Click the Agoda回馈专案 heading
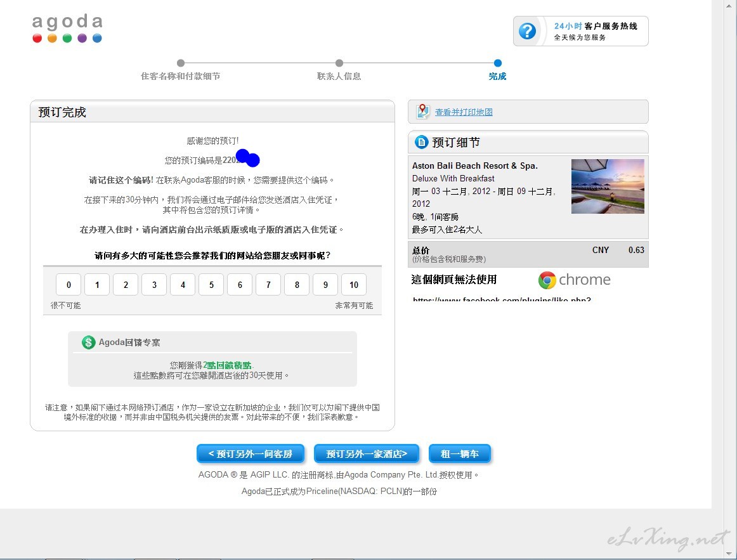 coord(129,342)
